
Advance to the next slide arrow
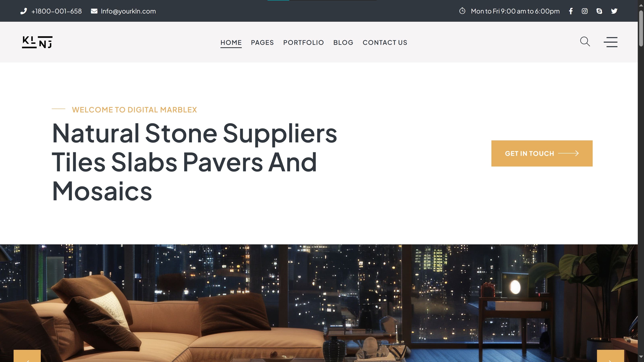click(611, 356)
